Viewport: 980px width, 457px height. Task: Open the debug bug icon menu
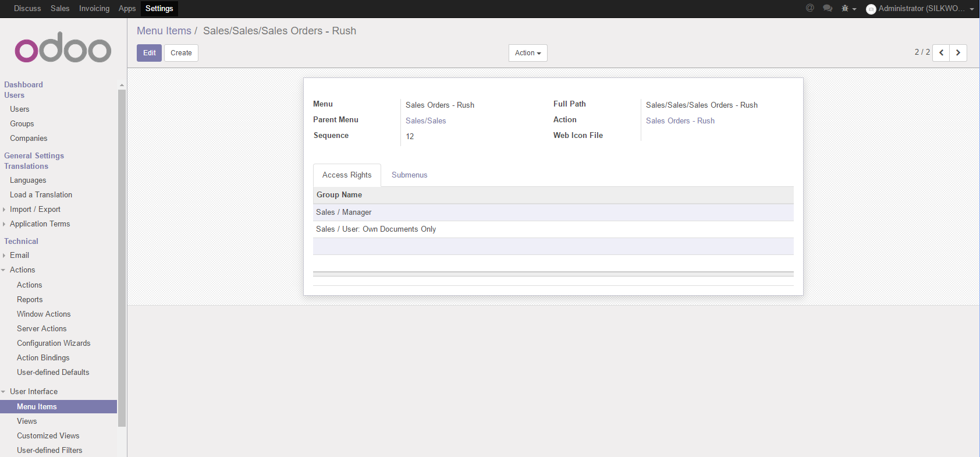(848, 9)
